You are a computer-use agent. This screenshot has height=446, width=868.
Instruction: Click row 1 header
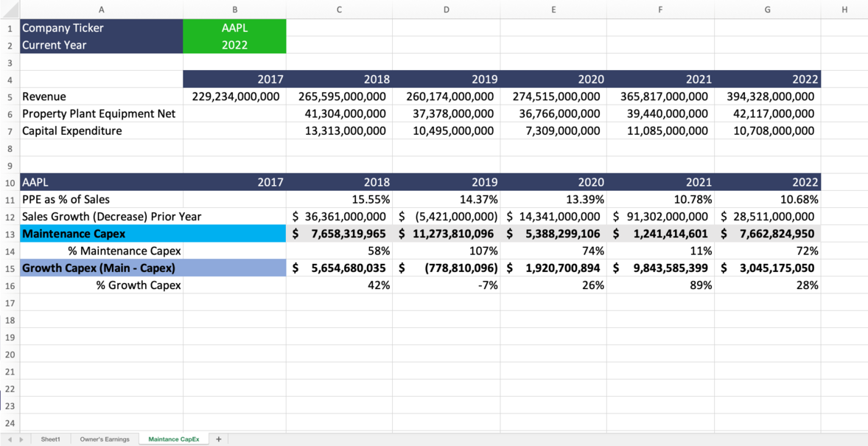pos(10,27)
